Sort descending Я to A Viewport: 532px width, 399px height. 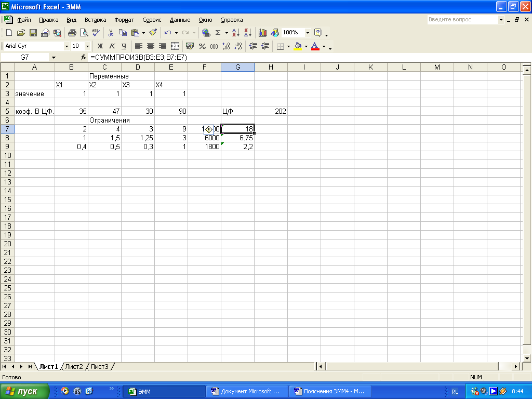click(248, 33)
